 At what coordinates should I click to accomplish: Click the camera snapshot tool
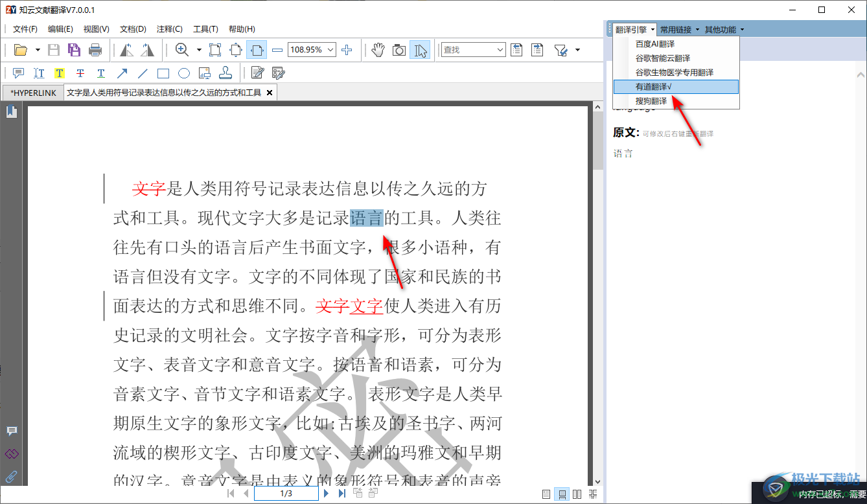click(399, 50)
